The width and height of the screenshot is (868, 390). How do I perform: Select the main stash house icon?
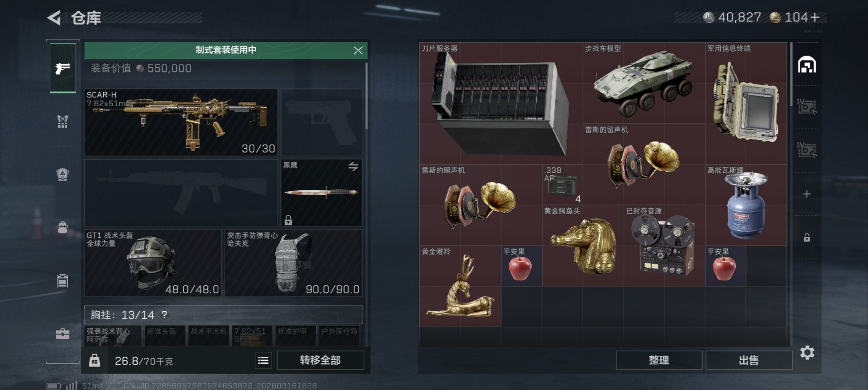tap(807, 65)
